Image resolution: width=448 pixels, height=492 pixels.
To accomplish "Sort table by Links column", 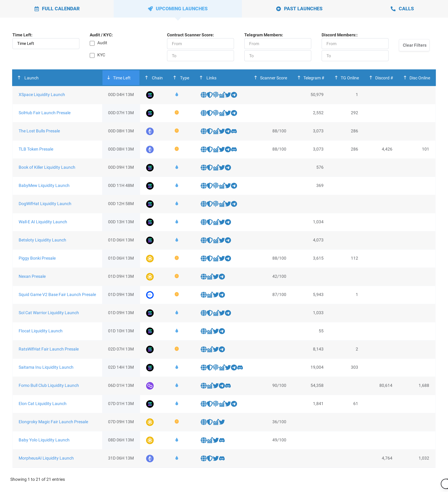I will pyautogui.click(x=222, y=78).
